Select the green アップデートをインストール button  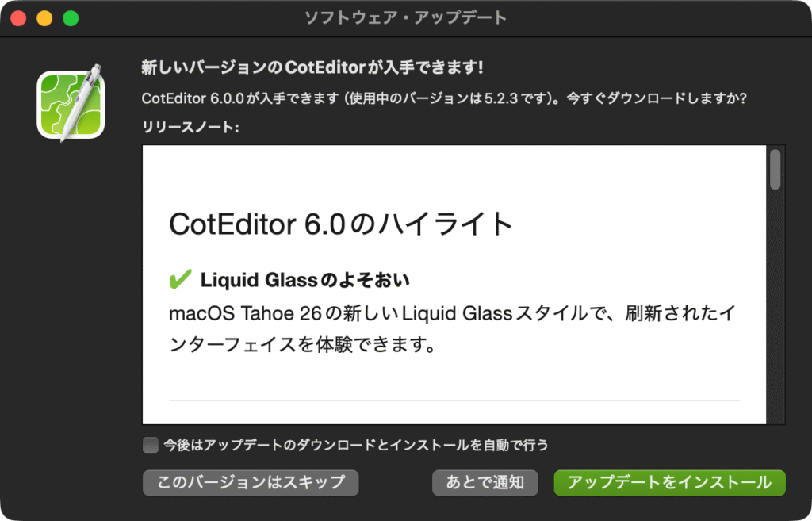pyautogui.click(x=669, y=483)
